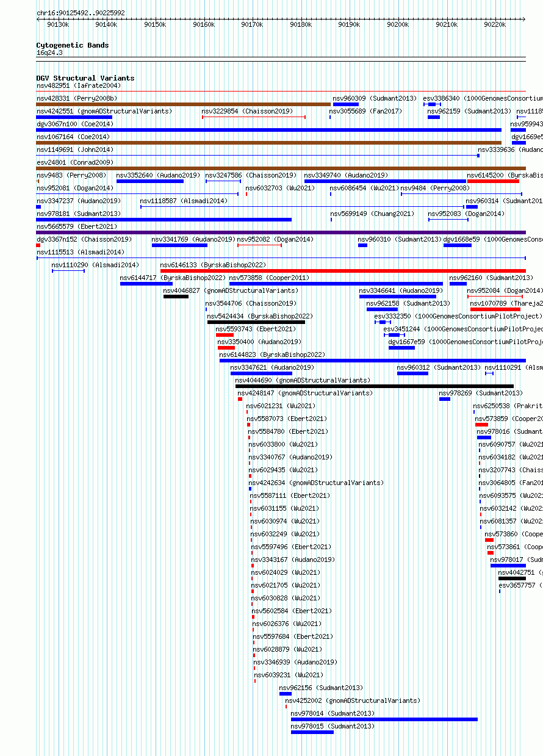Click nsv4248147 (gnomADStructuralVariants) label
This screenshot has width=543, height=756.
click(x=306, y=393)
